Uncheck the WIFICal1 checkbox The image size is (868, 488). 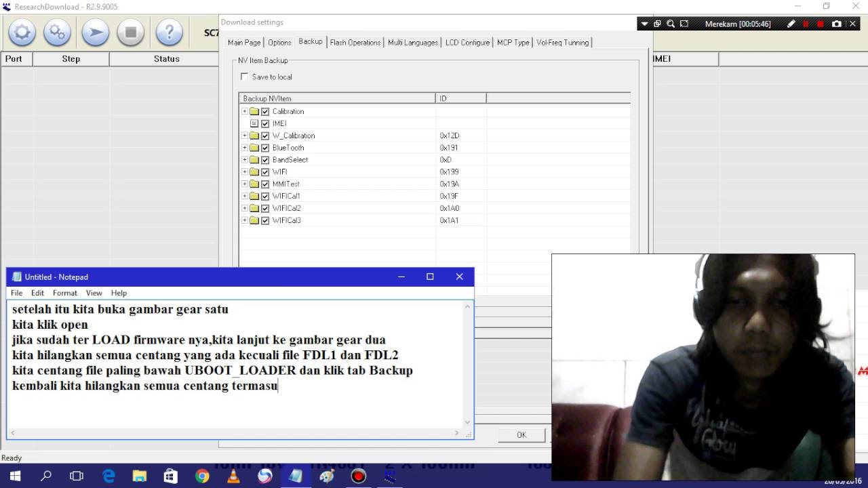(x=265, y=197)
